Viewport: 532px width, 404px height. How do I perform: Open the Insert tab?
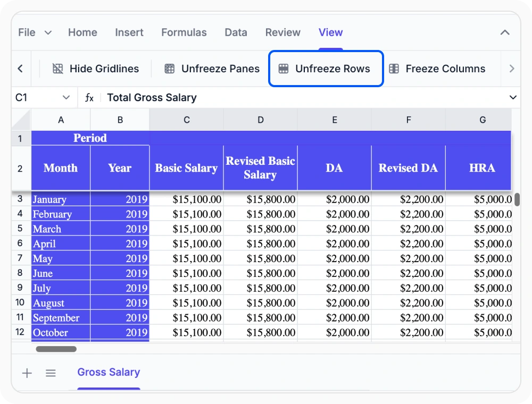click(x=129, y=32)
